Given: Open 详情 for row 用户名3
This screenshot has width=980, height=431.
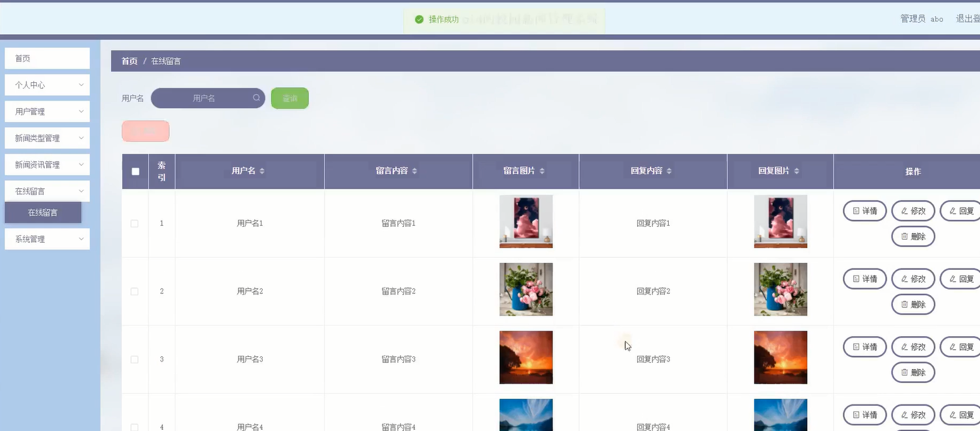Looking at the screenshot, I should click(865, 347).
